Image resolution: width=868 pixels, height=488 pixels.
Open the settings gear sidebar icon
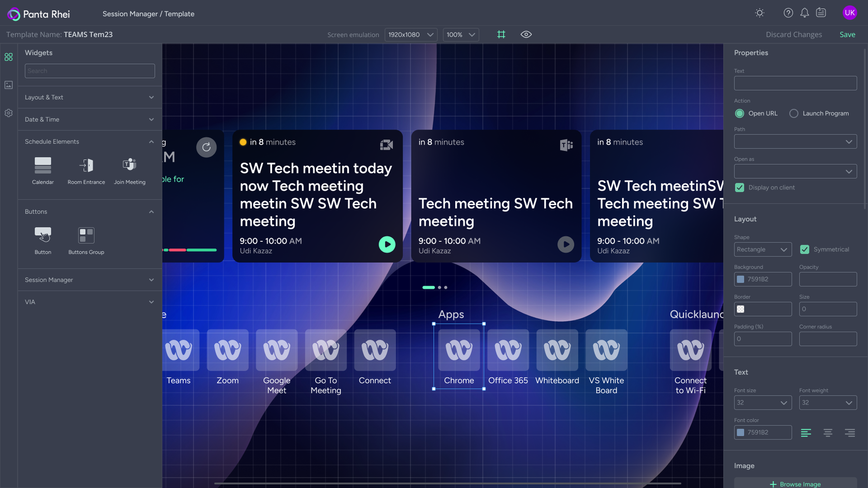9,113
